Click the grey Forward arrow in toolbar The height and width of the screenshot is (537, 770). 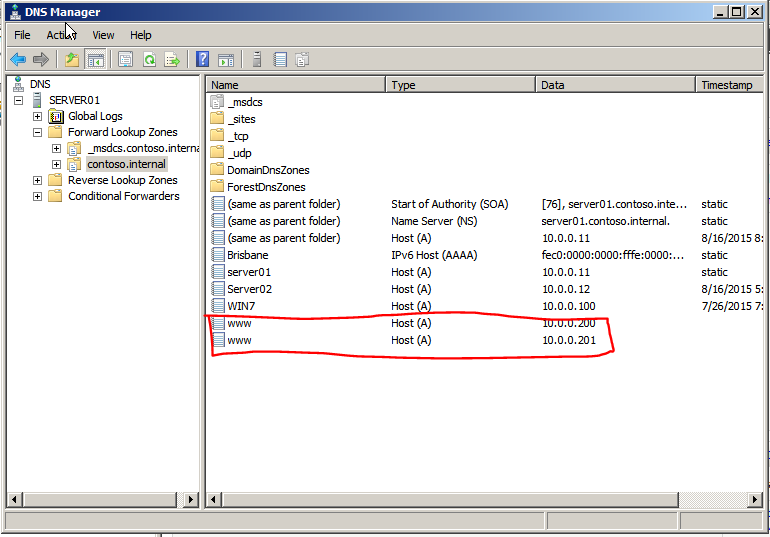click(41, 60)
